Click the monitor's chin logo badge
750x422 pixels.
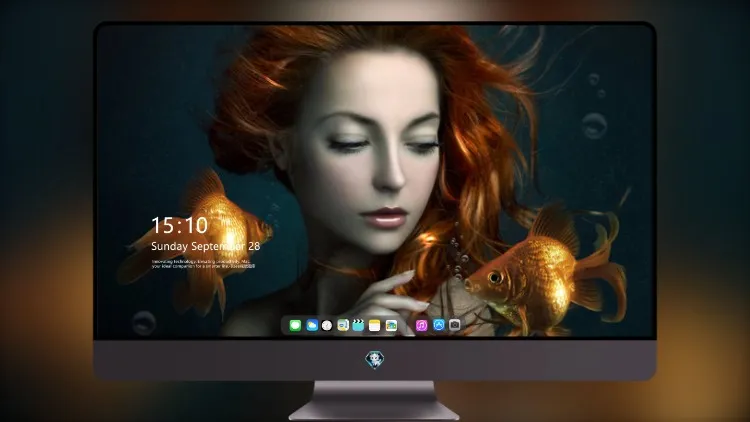pos(375,360)
